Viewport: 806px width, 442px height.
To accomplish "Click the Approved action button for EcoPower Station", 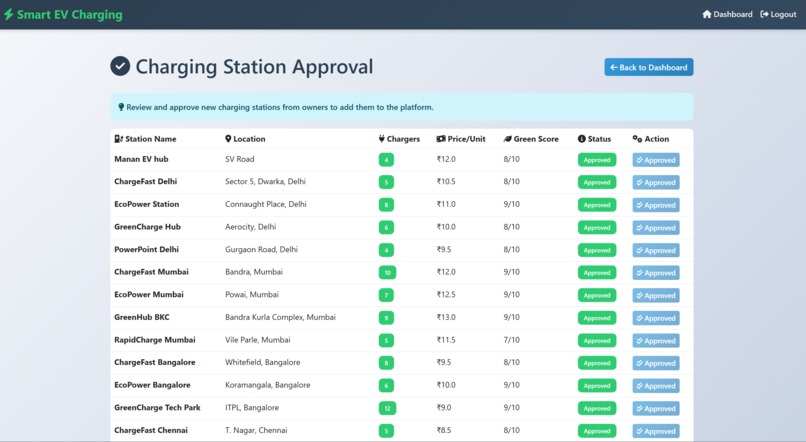I will coord(656,205).
